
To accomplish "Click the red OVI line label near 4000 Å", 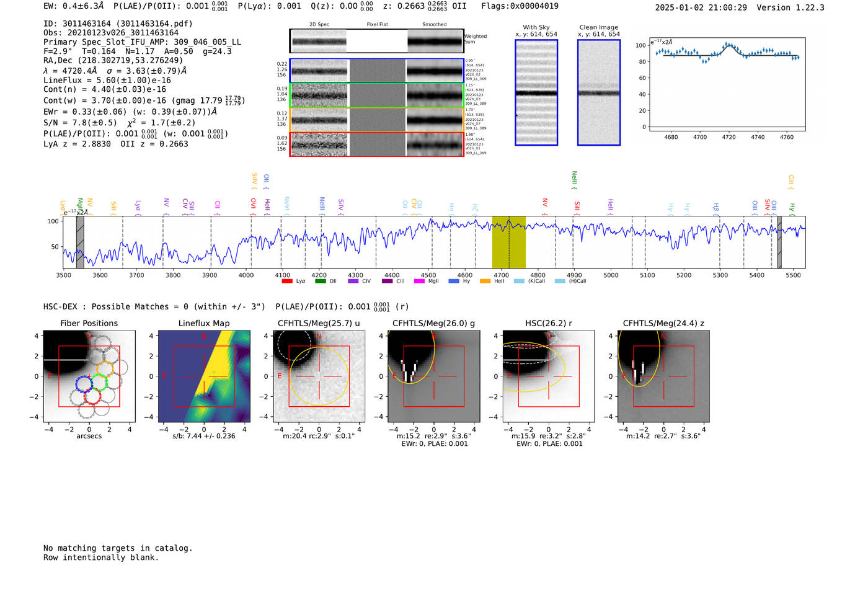I will [x=253, y=205].
